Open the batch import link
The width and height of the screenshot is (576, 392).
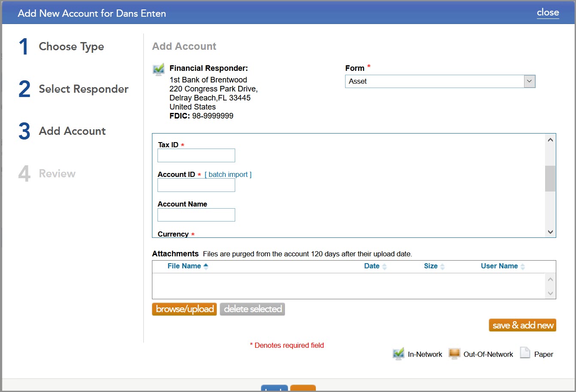click(x=228, y=174)
